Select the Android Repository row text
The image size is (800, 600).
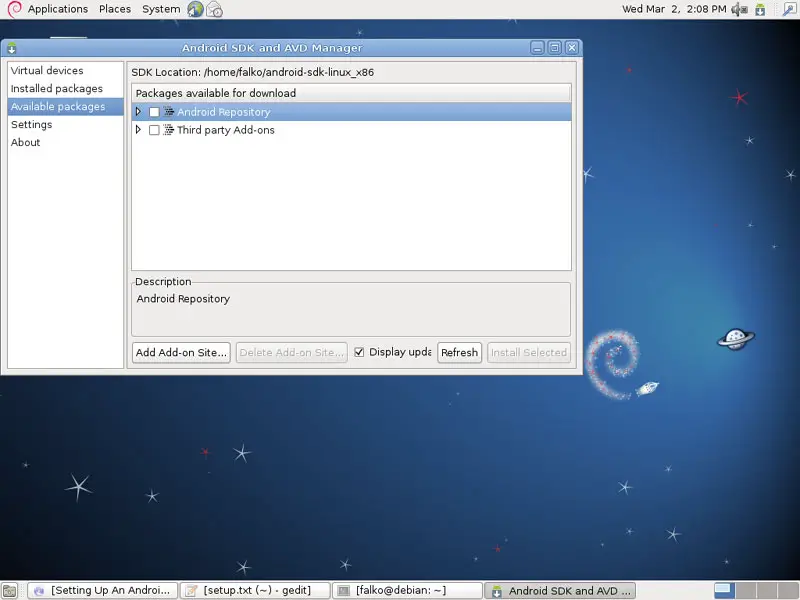[223, 112]
